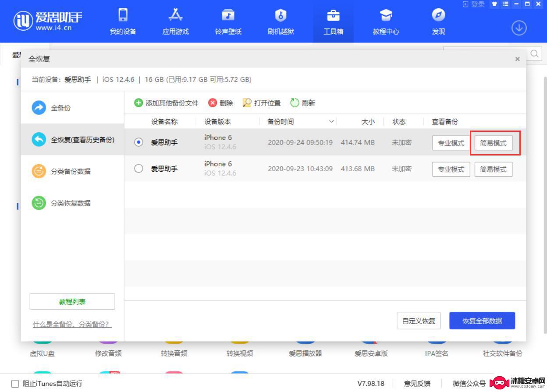Screen dimensions: 547x392
Task: Click the 登录 login link
Action: (x=474, y=4)
